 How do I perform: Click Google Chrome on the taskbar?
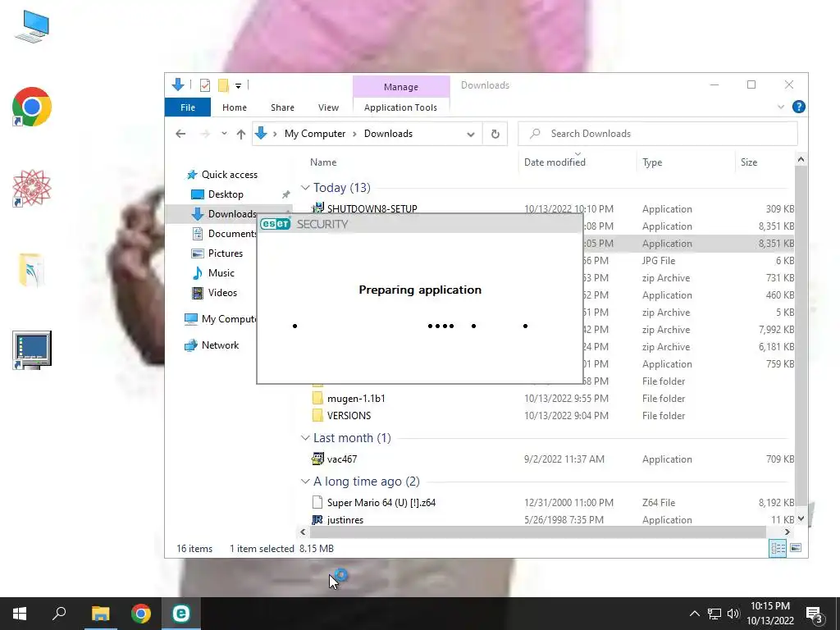pos(141,614)
